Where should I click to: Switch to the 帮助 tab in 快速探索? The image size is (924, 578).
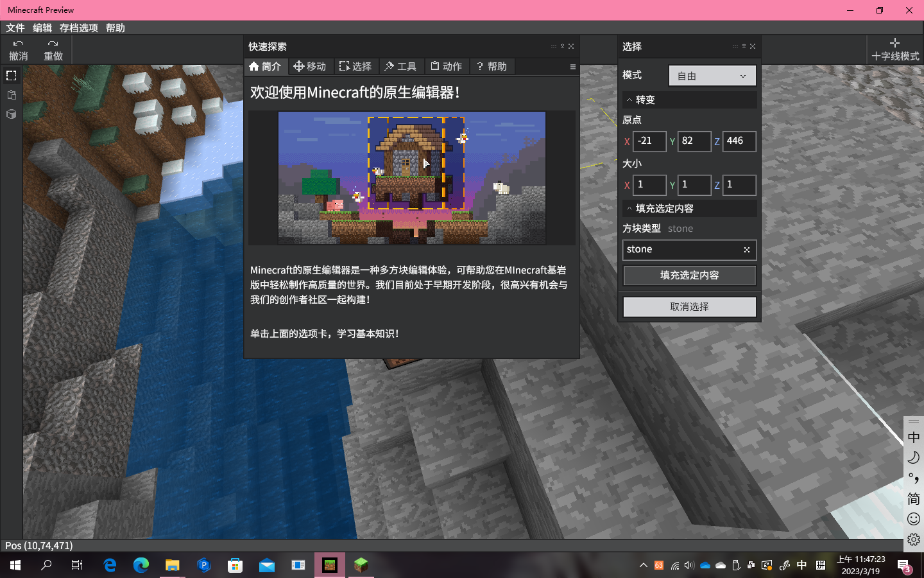pyautogui.click(x=492, y=66)
